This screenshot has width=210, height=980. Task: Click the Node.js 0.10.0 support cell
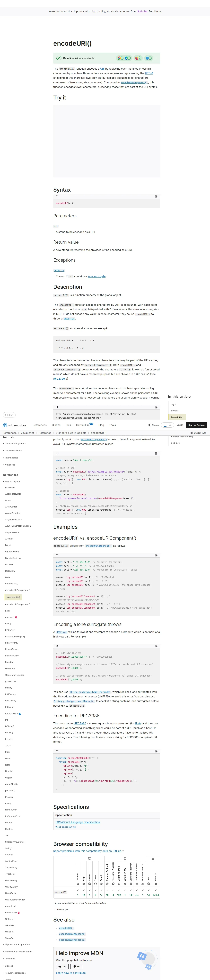[156, 892]
